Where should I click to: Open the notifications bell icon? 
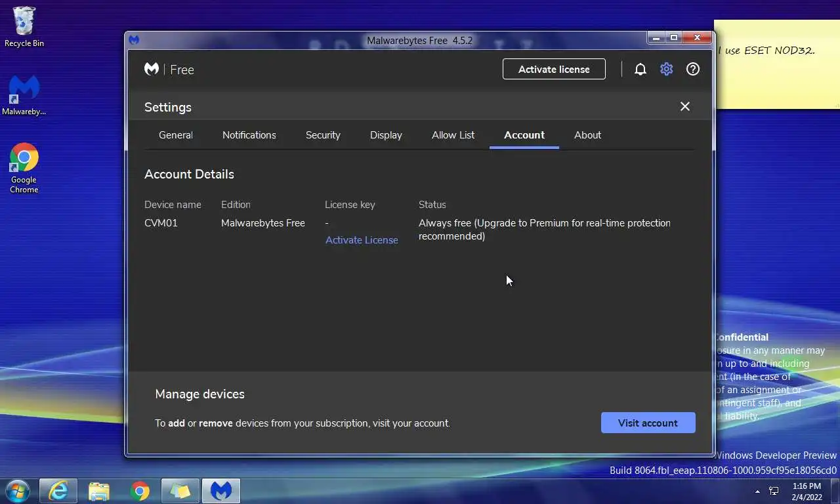pos(640,69)
